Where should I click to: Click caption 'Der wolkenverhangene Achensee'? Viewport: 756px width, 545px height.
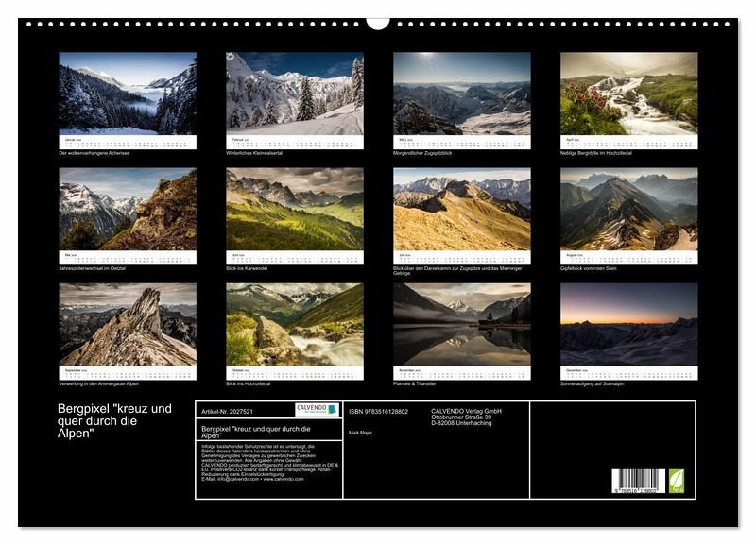click(94, 153)
